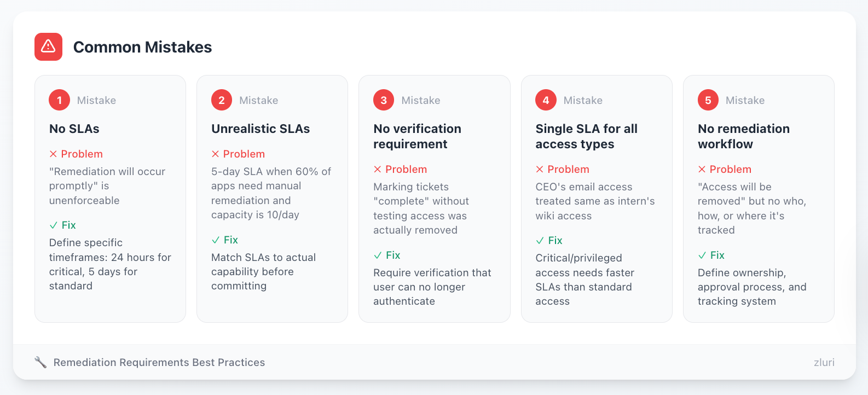Click the zluri brand label

(x=824, y=362)
